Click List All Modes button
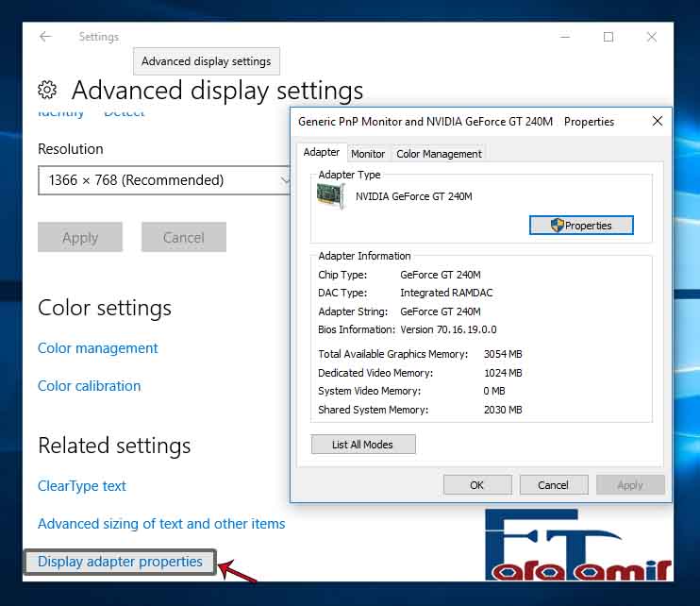 pos(363,445)
